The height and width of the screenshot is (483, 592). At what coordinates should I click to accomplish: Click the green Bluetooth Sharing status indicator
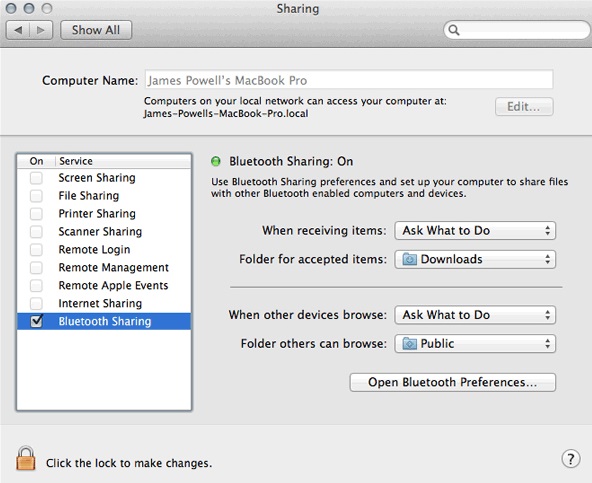[216, 162]
